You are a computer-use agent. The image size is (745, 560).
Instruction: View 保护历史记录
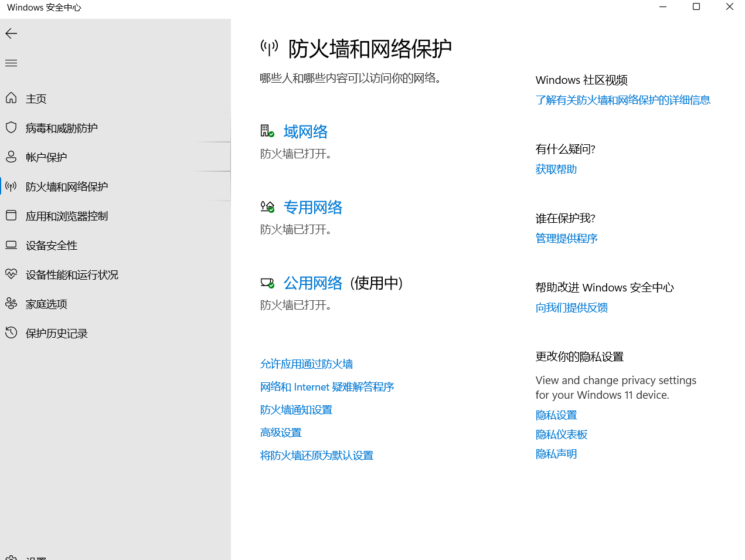115,333
